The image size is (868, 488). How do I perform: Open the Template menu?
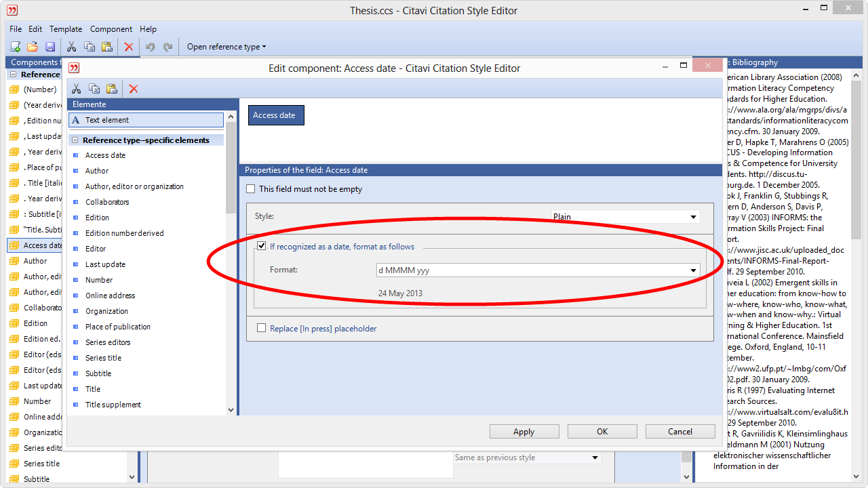click(66, 29)
